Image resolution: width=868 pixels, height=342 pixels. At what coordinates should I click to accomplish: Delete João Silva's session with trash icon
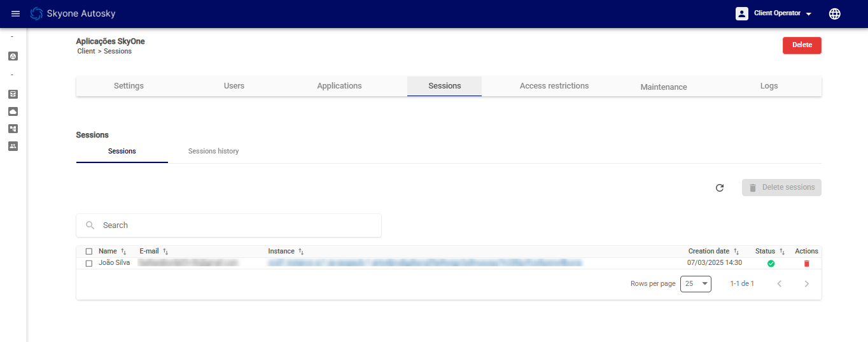806,263
